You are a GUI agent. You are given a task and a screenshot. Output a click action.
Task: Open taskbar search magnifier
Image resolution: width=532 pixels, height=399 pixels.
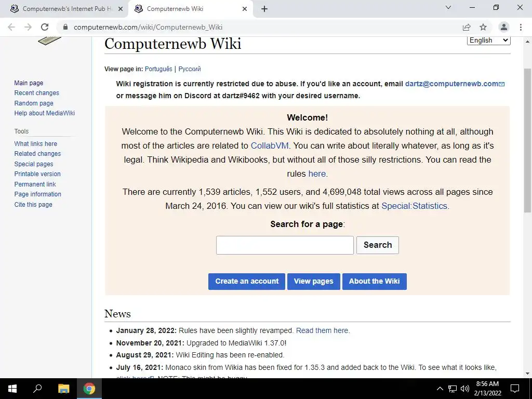tap(37, 388)
